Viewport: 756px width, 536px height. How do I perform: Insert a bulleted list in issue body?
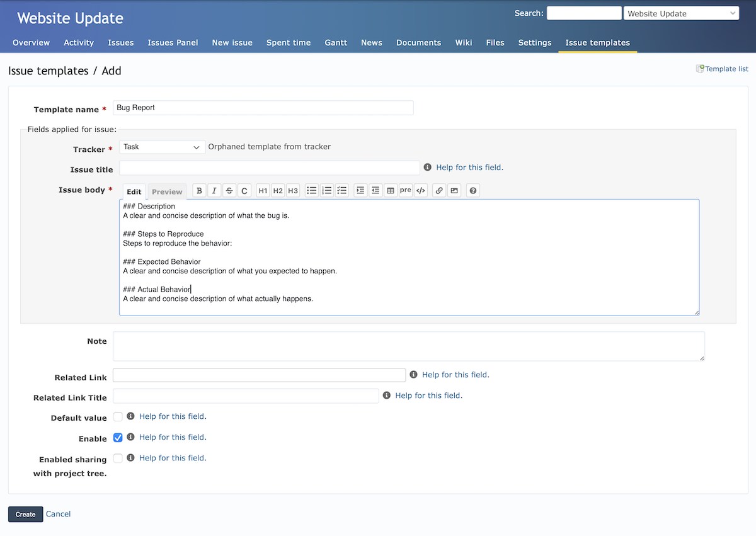coord(311,190)
